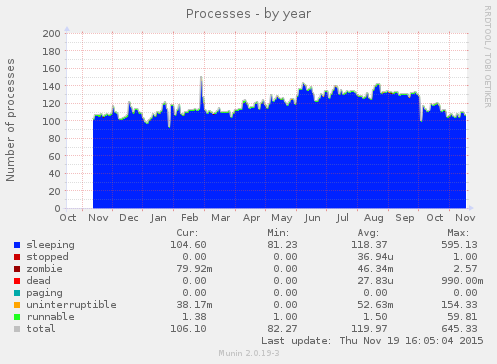
Task: Click the '60' y-axis tick label
Action: click(54, 156)
